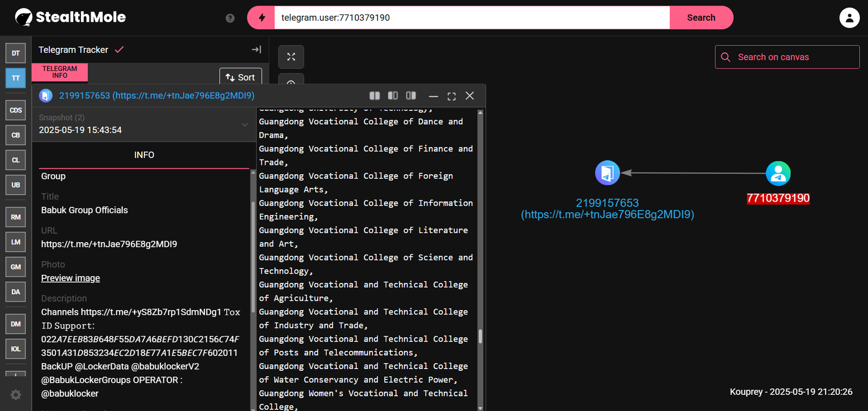This screenshot has height=411, width=868.
Task: Select the RM sidebar module
Action: point(16,217)
